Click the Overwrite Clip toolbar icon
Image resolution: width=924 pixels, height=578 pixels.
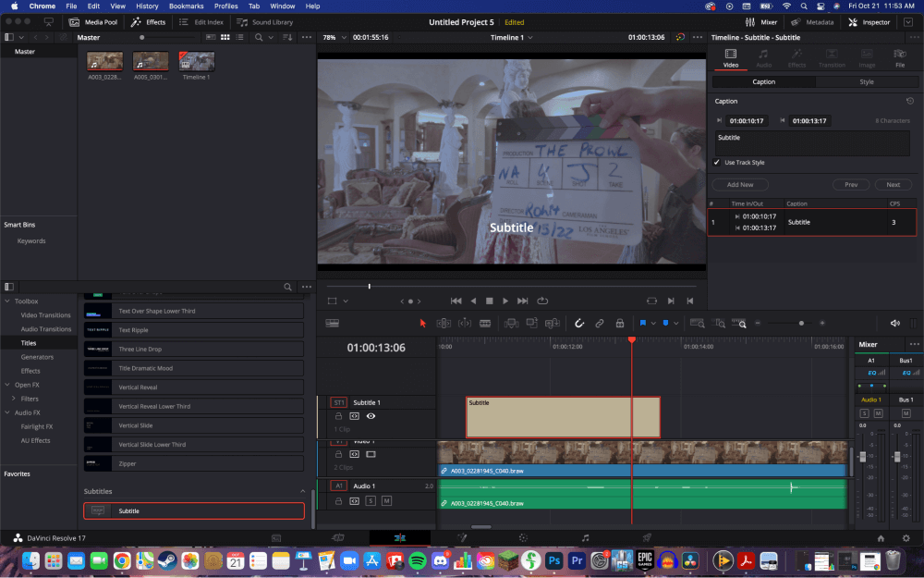(x=531, y=323)
